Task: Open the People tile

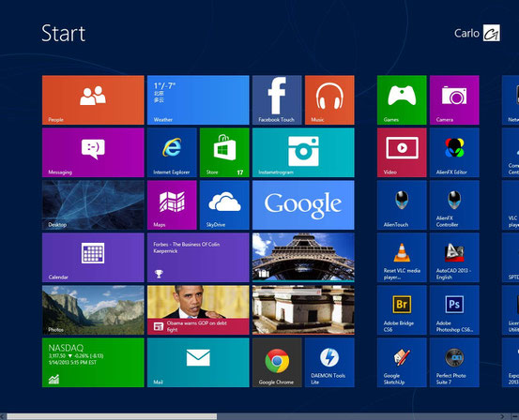Action: coord(93,100)
